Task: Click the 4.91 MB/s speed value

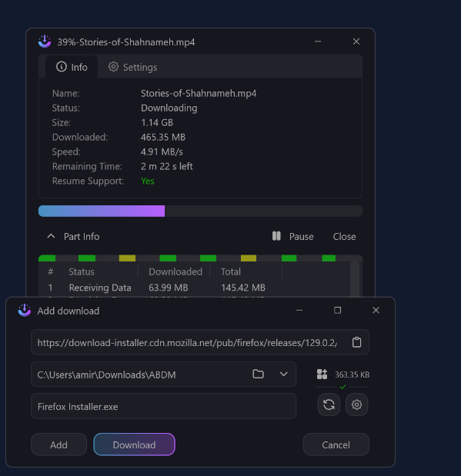Action: pyautogui.click(x=162, y=151)
